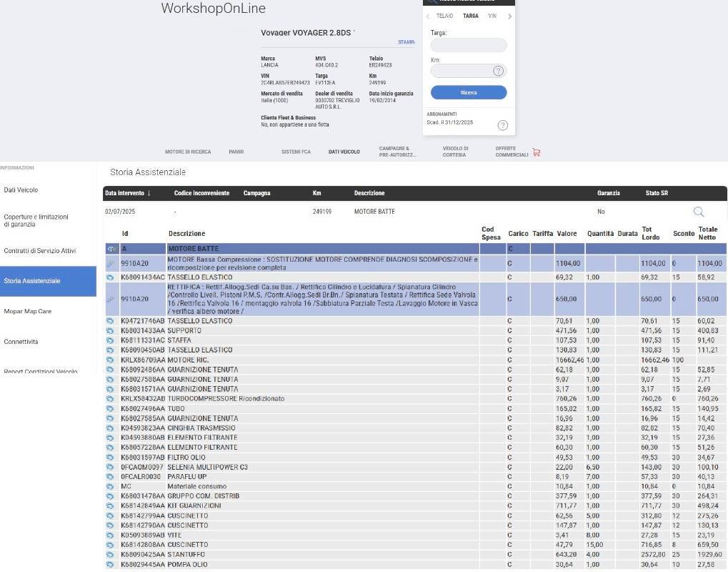Image resolution: width=728 pixels, height=572 pixels.
Task: Open Coperture e limitazioni di garanzia
Action: [x=36, y=220]
